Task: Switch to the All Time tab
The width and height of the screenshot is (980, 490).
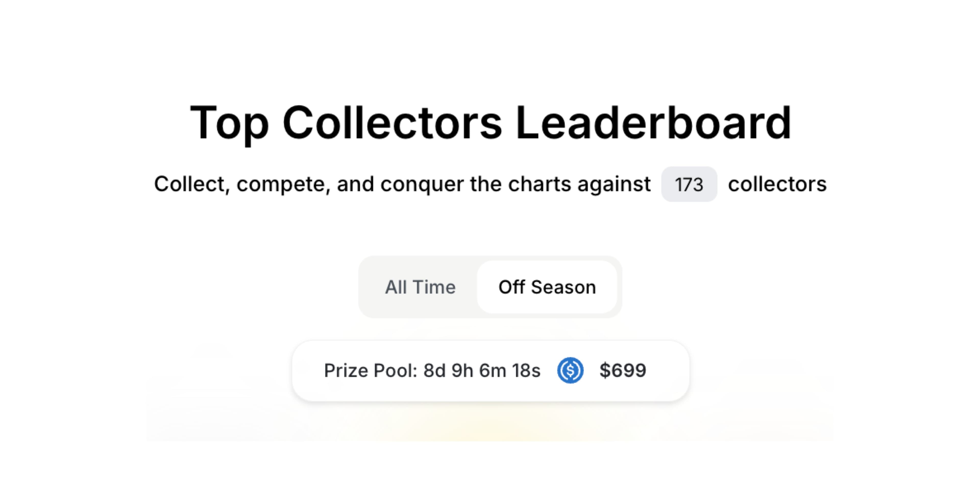Action: point(420,287)
